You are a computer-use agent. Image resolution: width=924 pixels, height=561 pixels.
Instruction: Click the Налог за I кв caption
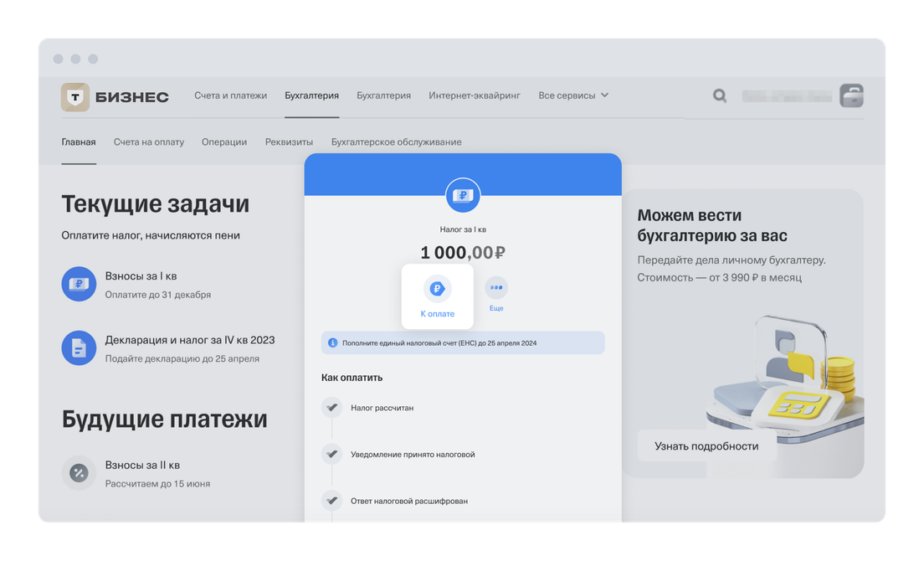tap(463, 229)
